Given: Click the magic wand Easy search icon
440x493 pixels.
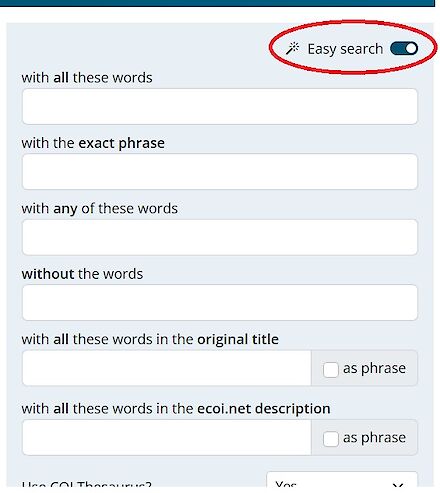Looking at the screenshot, I should coord(293,49).
